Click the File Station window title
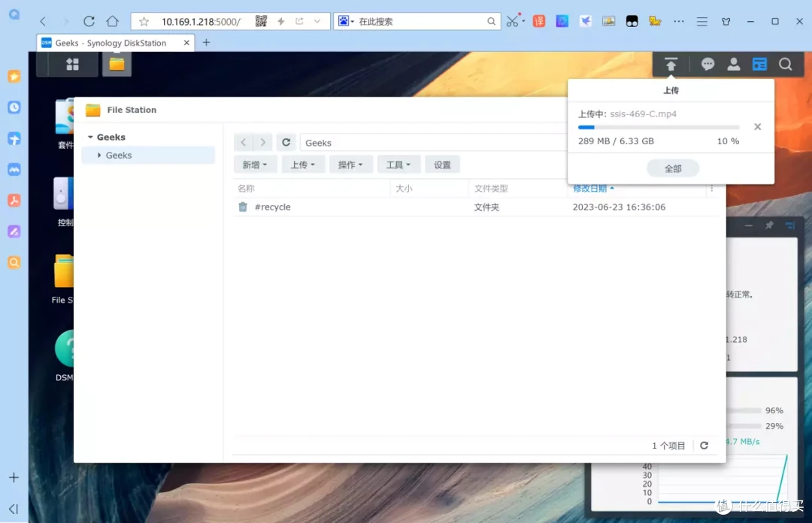The width and height of the screenshot is (812, 523). (132, 110)
